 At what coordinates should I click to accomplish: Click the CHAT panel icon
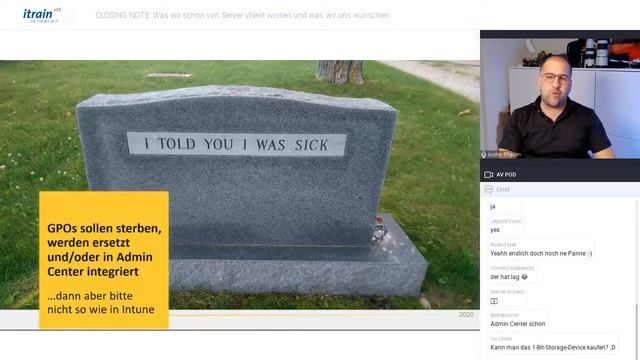point(489,189)
